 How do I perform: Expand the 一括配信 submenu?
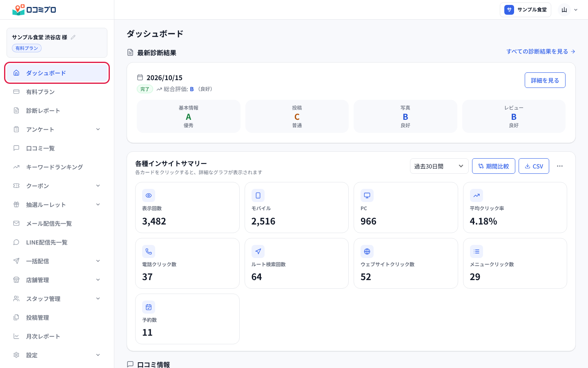(57, 261)
